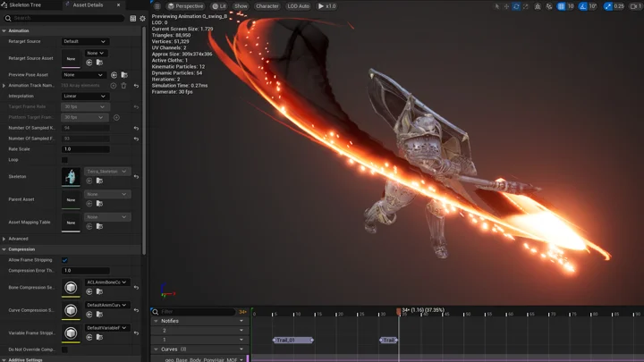The height and width of the screenshot is (362, 644).
Task: Toggle rotation angle snapping icon
Action: 583,6
